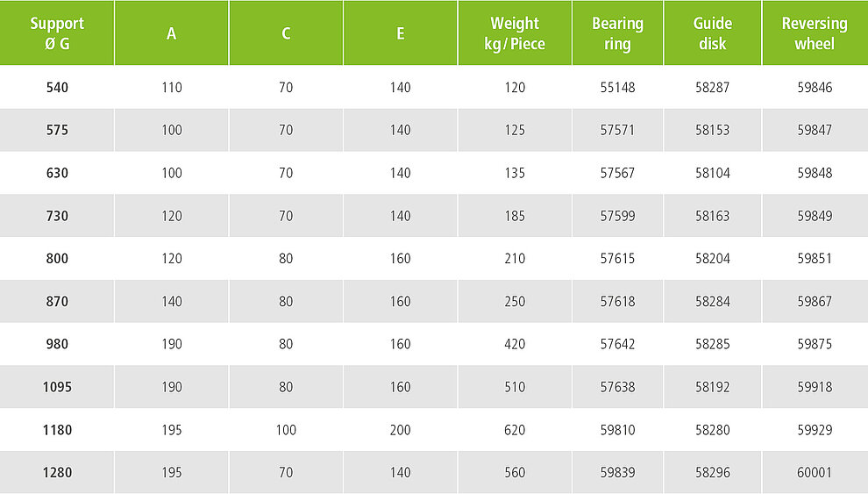Select guide disk part number 58153
868x494 pixels.
713,130
